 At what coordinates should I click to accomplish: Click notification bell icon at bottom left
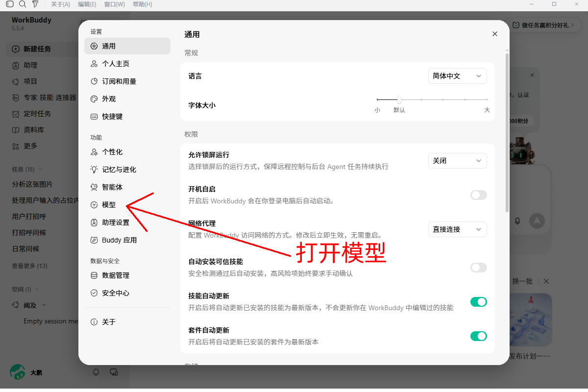pos(96,372)
